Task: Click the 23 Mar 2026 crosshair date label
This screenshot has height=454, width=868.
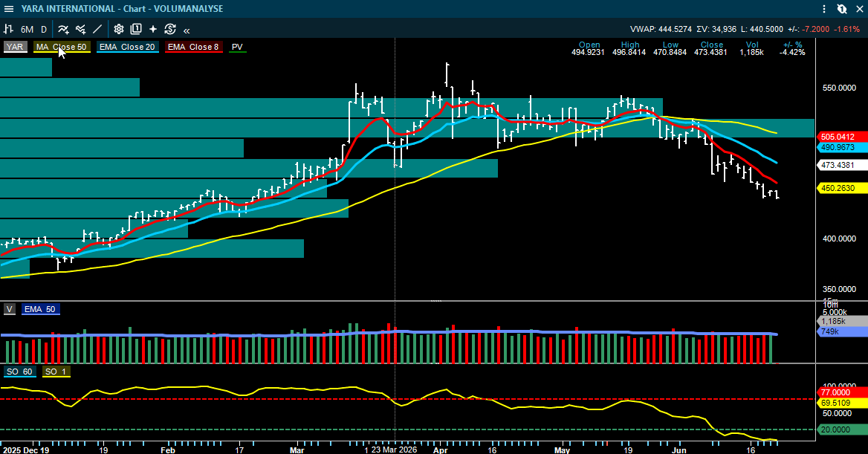Action: coord(394,450)
